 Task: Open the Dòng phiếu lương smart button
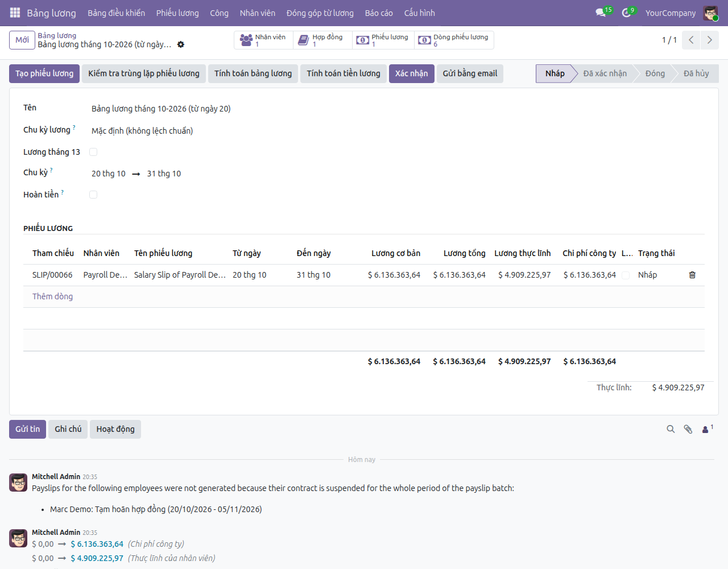pyautogui.click(x=454, y=40)
